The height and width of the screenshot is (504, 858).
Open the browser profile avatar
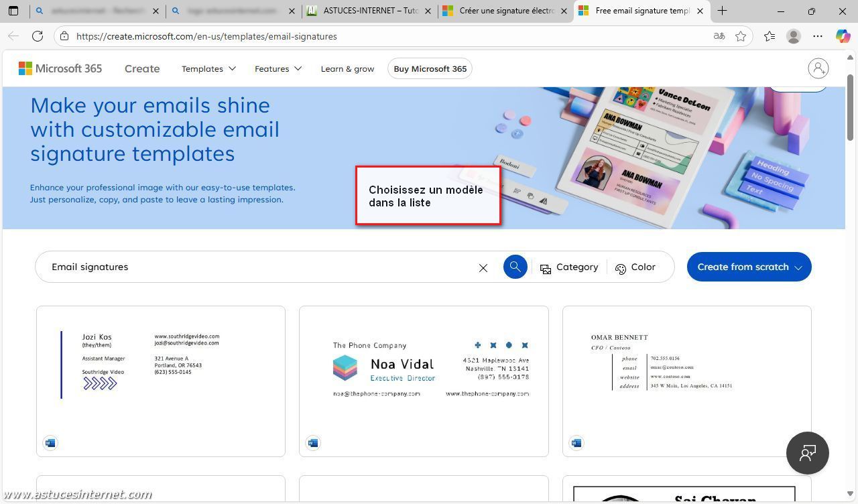794,36
